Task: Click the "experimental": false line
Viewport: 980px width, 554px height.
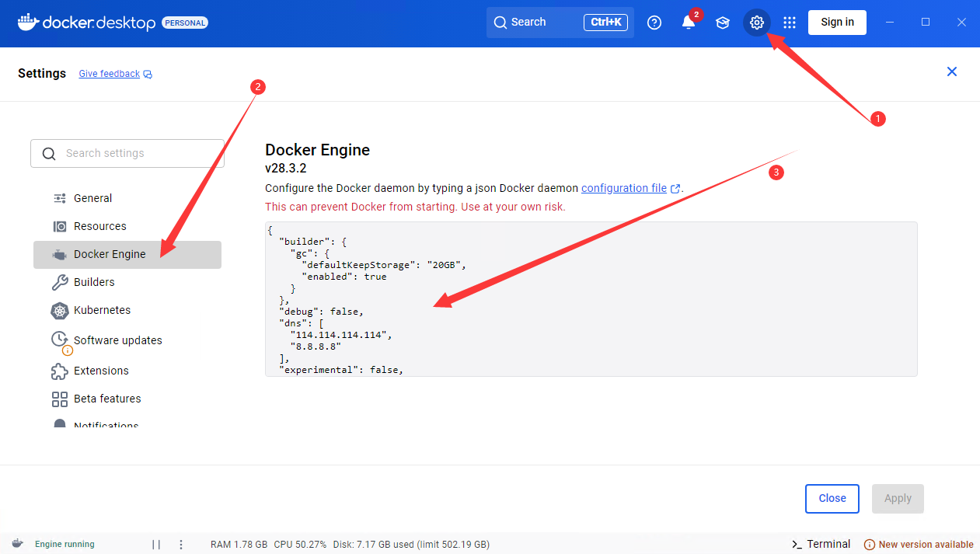Action: (341, 370)
